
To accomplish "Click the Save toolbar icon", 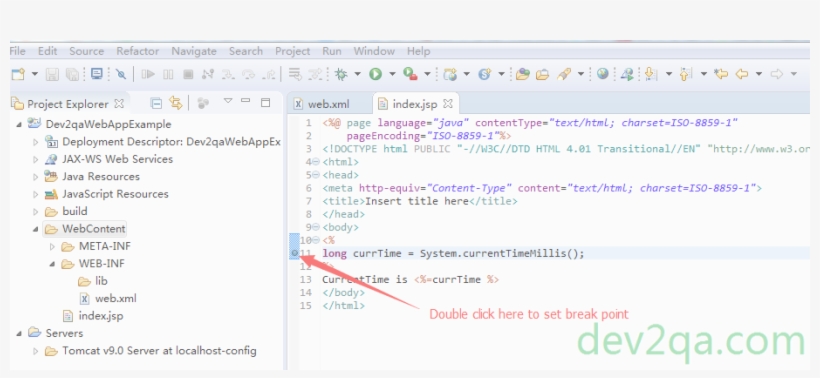I will coord(52,74).
